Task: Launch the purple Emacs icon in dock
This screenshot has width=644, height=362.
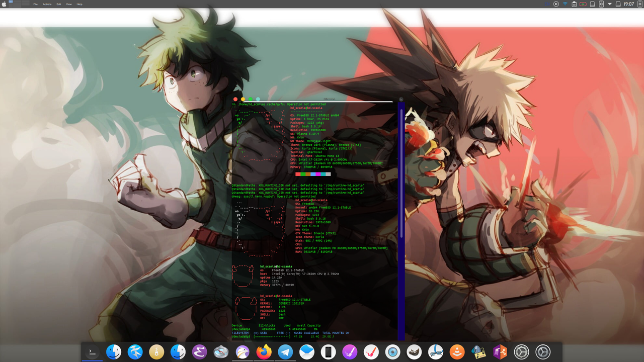Action: pos(199,352)
